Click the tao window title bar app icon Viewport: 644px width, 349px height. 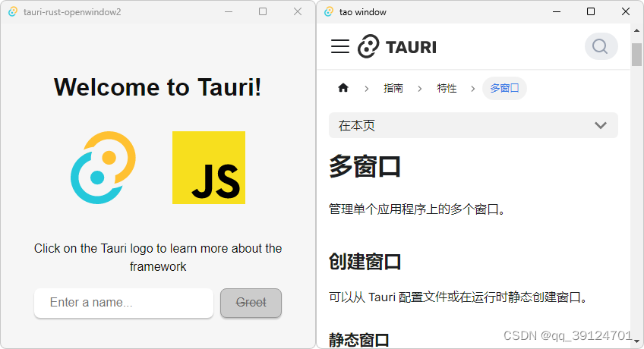click(x=328, y=12)
